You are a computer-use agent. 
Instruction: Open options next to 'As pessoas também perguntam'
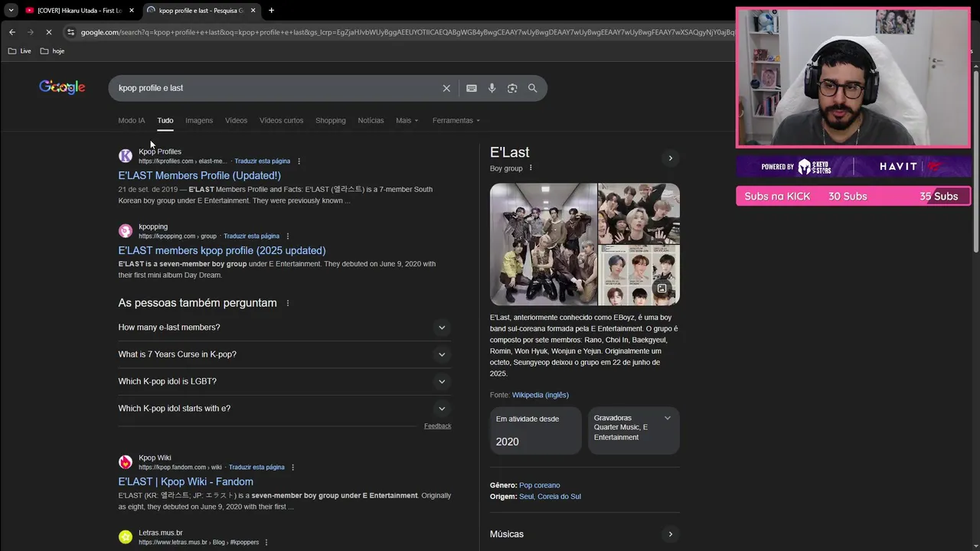click(288, 303)
